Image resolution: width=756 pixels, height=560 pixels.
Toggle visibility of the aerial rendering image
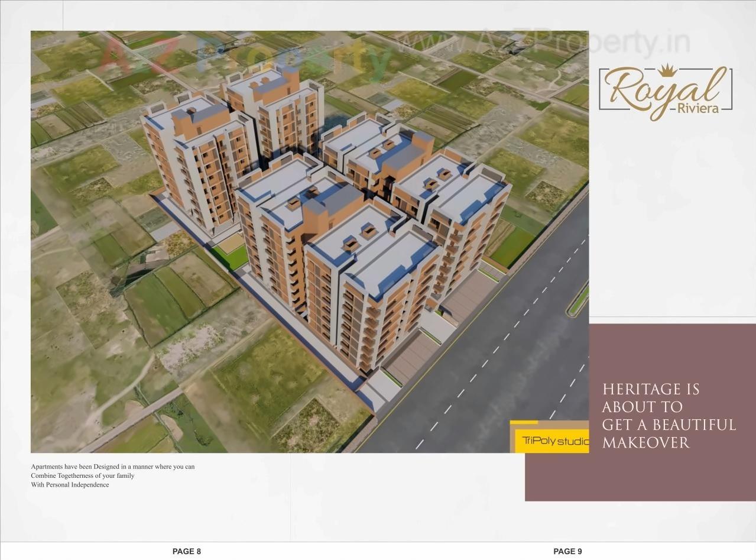click(x=310, y=242)
